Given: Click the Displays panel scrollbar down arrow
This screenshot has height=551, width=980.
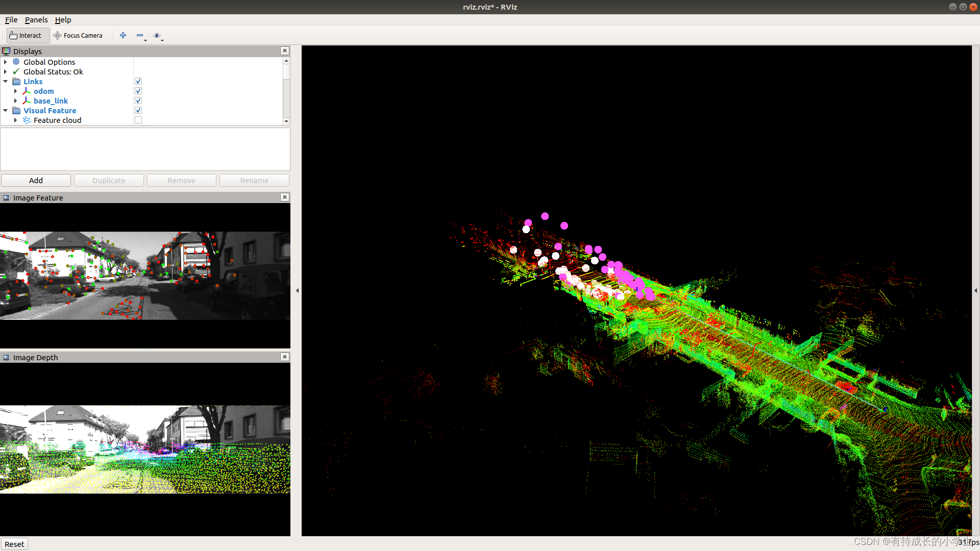Looking at the screenshot, I should [x=286, y=121].
